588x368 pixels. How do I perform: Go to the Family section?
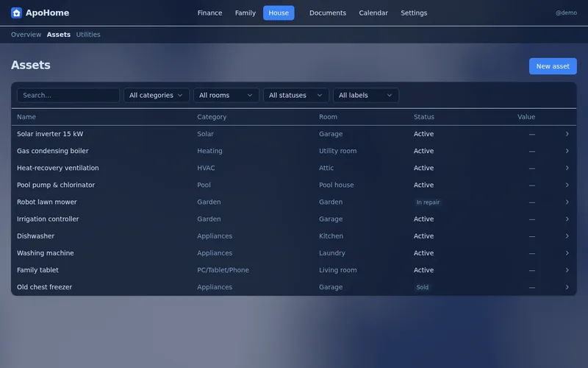point(245,13)
